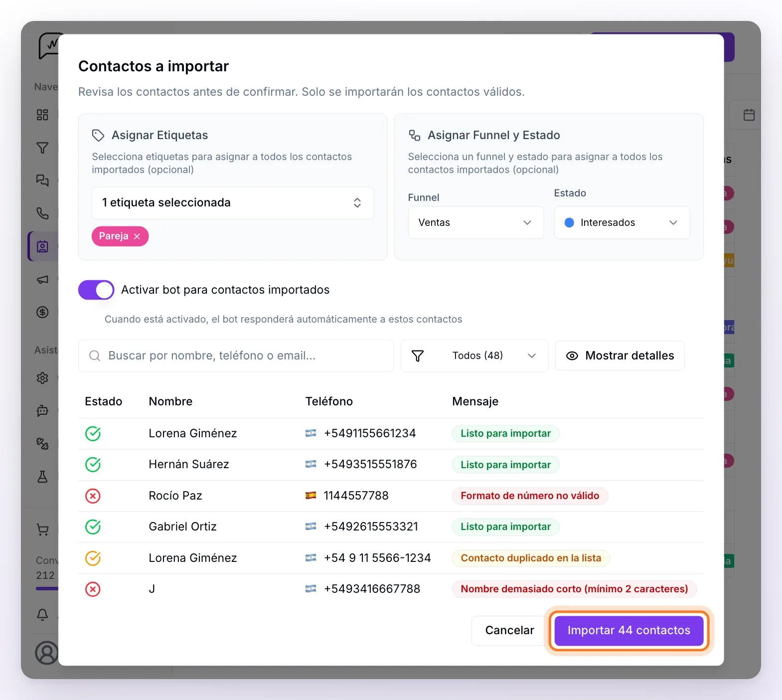Click green check status for Hernán Suárez
The image size is (782, 700).
(93, 464)
